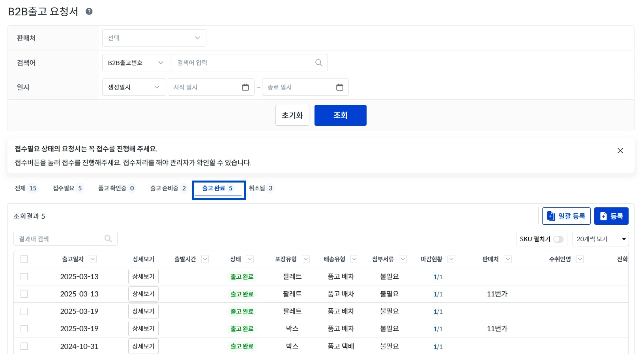Click the help question mark icon
Image resolution: width=644 pixels, height=354 pixels.
click(x=89, y=11)
